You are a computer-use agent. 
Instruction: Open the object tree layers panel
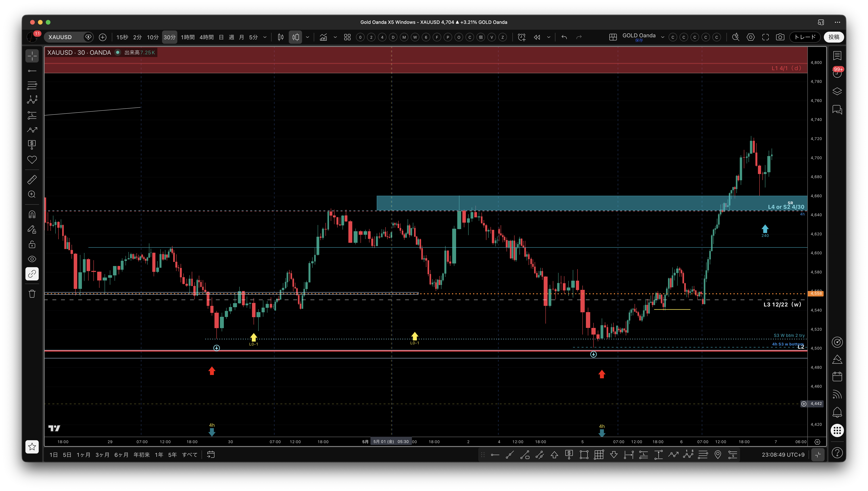pos(837,91)
